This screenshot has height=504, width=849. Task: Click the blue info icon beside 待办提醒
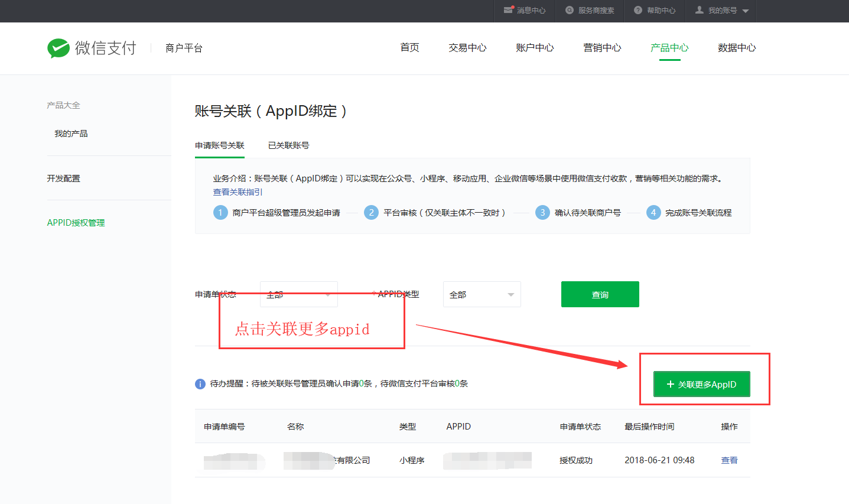pyautogui.click(x=200, y=384)
